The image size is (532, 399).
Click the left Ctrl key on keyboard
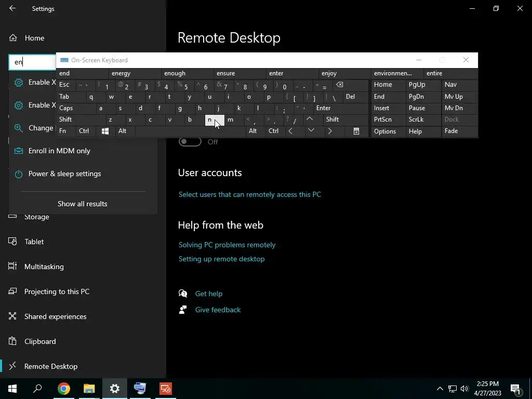click(86, 131)
